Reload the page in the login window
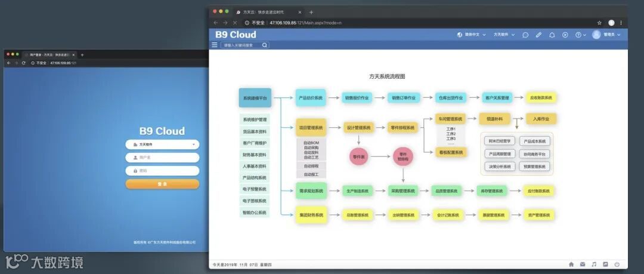This screenshot has height=274, width=644. (x=23, y=63)
